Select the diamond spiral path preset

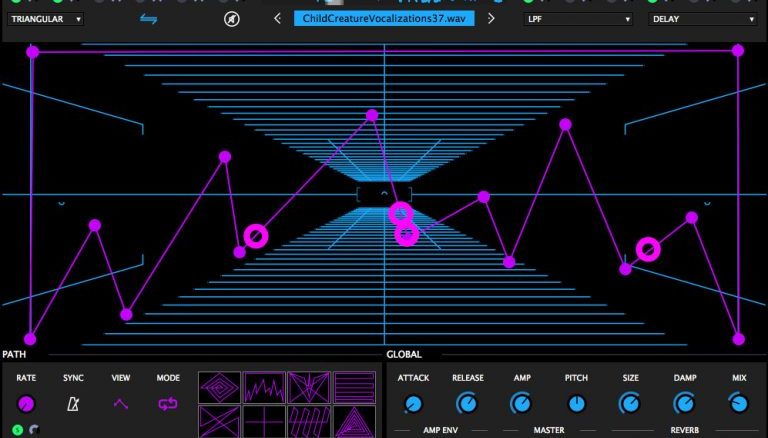tap(219, 387)
